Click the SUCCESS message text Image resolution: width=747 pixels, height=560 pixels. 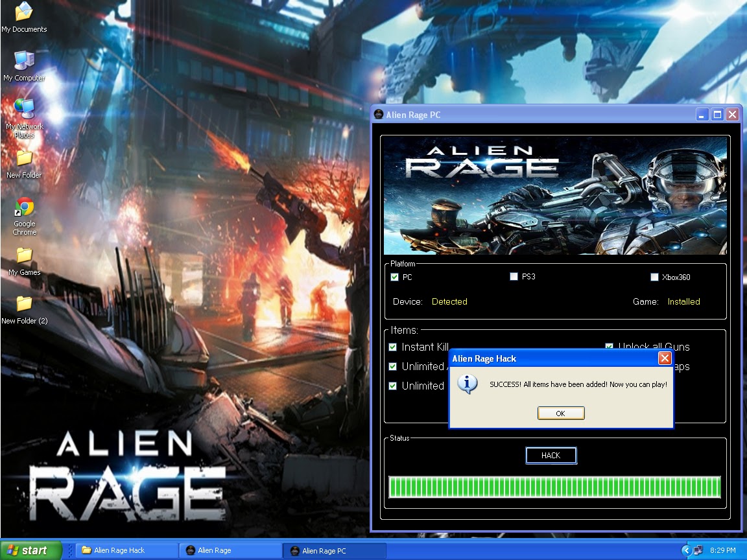[x=578, y=384]
